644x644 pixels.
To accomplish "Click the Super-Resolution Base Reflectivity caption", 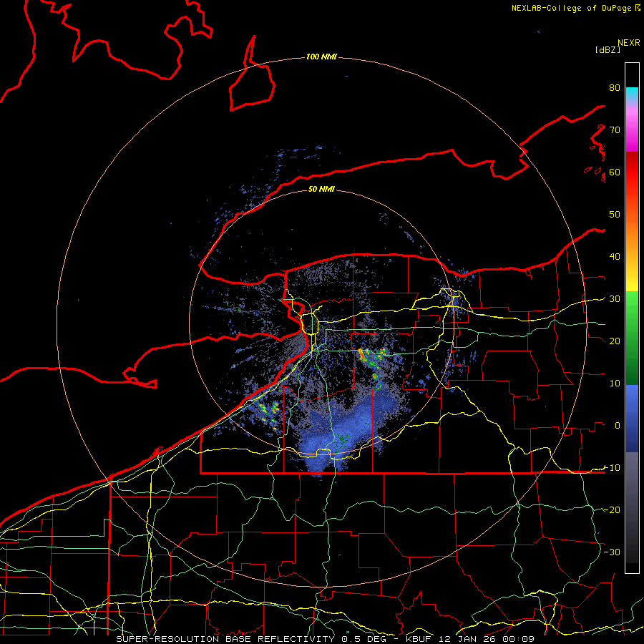I will (x=325, y=639).
